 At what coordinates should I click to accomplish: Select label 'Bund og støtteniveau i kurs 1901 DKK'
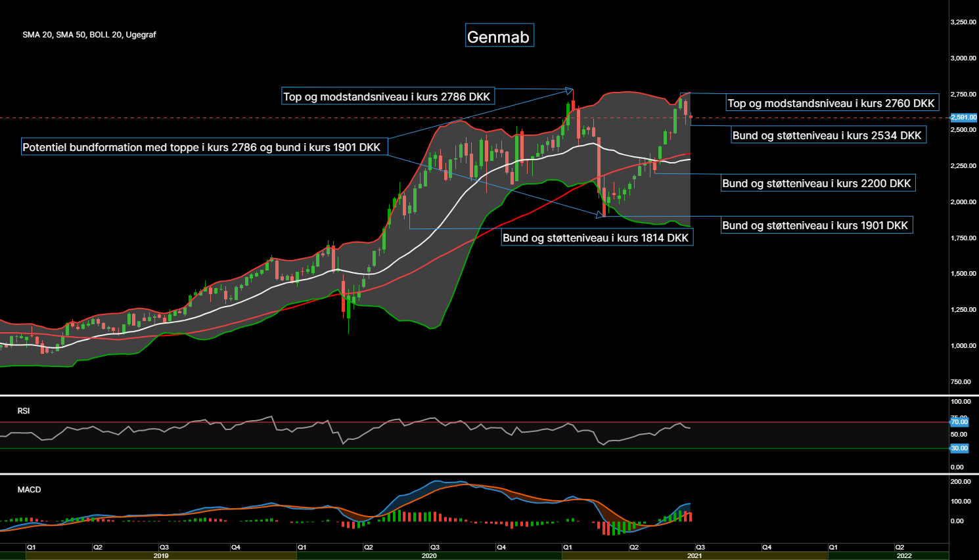816,225
